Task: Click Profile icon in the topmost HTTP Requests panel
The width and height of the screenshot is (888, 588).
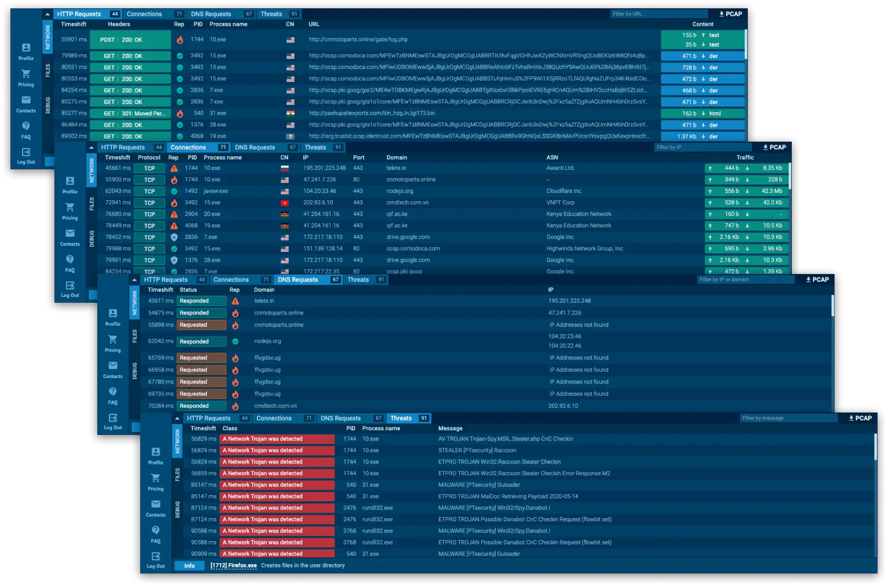Action: [26, 48]
